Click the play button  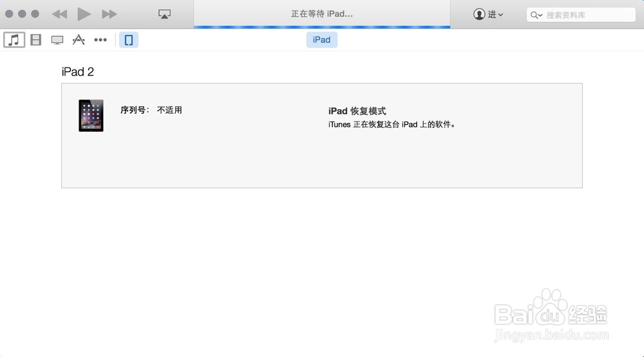tap(84, 14)
